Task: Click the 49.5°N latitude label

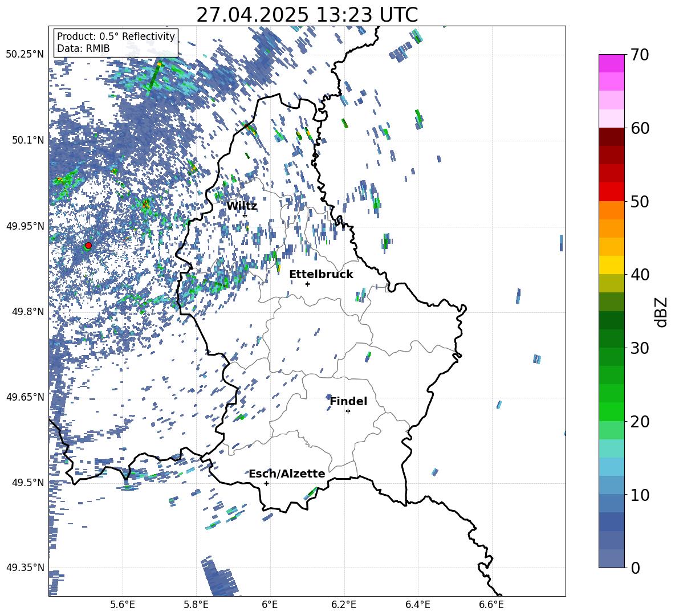Action: (28, 482)
